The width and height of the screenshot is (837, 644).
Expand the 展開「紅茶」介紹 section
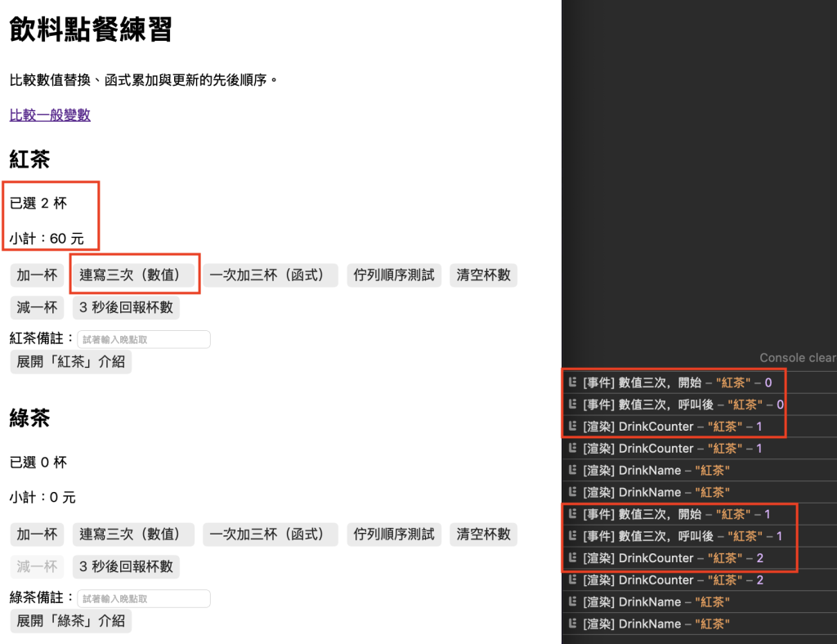[x=71, y=362]
